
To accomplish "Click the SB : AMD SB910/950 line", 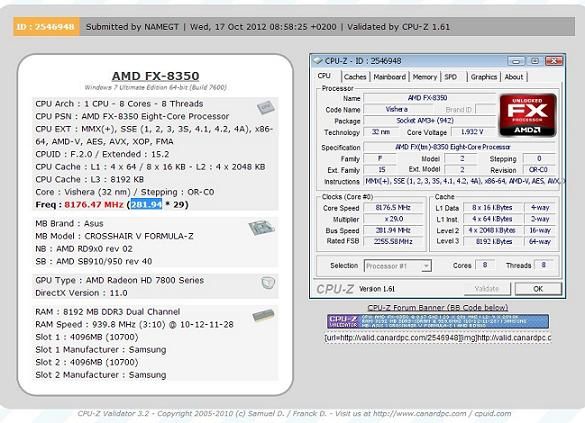I will click(94, 261).
